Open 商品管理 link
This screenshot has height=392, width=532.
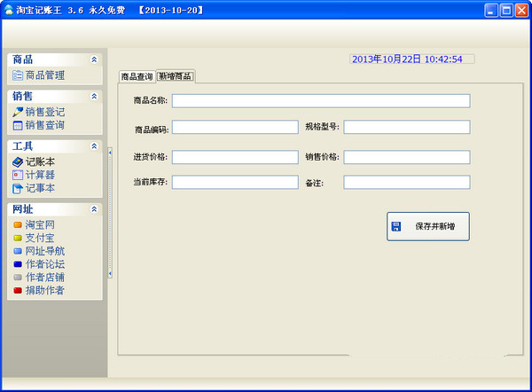45,75
